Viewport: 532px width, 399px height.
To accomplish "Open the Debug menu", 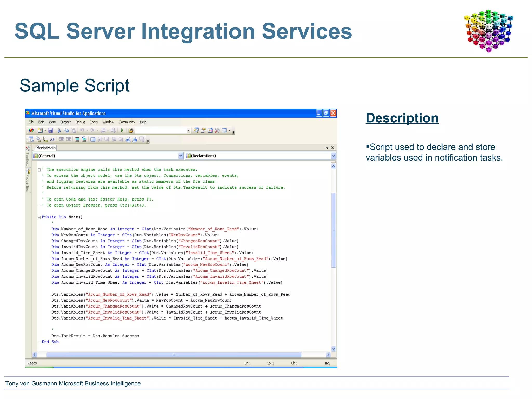I will tap(80, 122).
